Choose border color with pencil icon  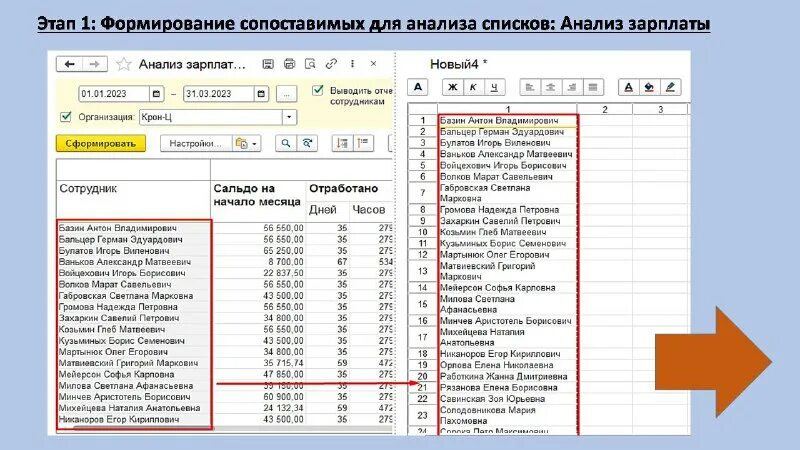[x=670, y=87]
